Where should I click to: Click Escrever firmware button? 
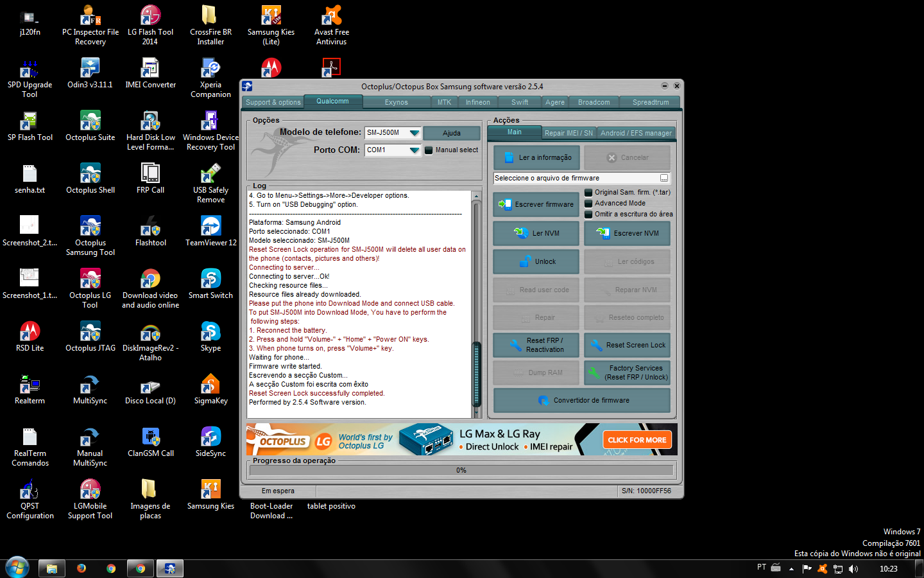(536, 204)
